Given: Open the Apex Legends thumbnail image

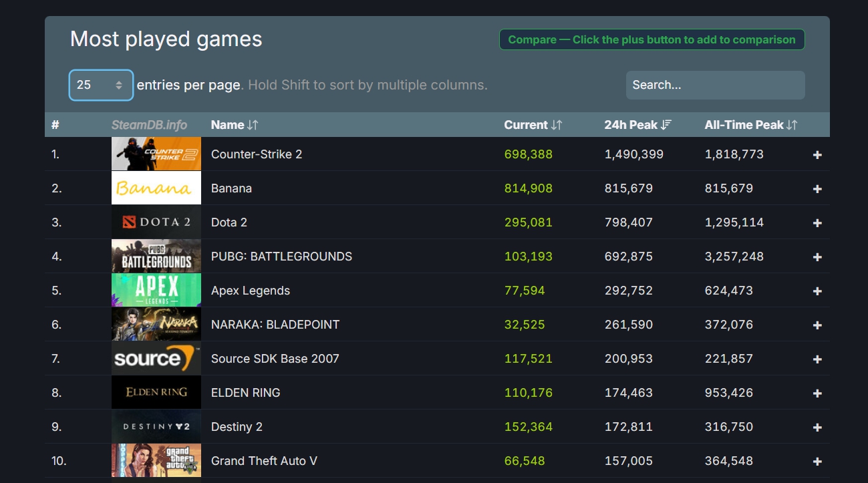Looking at the screenshot, I should pyautogui.click(x=156, y=291).
